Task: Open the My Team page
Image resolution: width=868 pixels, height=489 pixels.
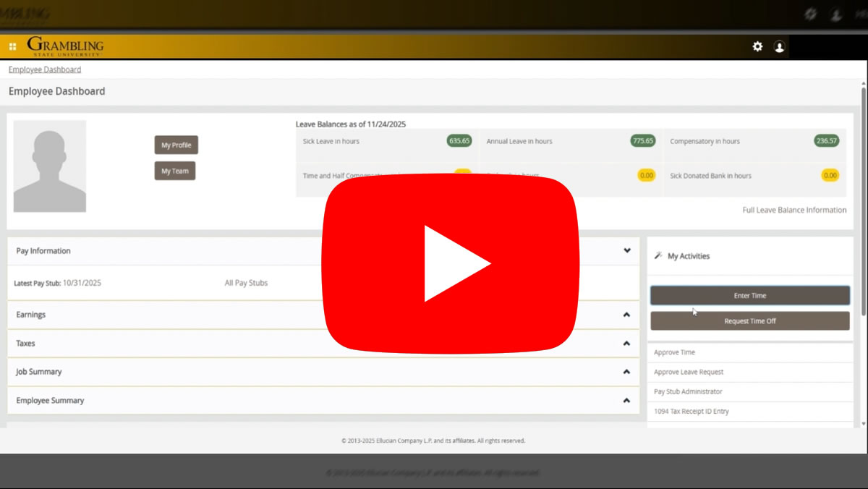Action: [x=174, y=171]
